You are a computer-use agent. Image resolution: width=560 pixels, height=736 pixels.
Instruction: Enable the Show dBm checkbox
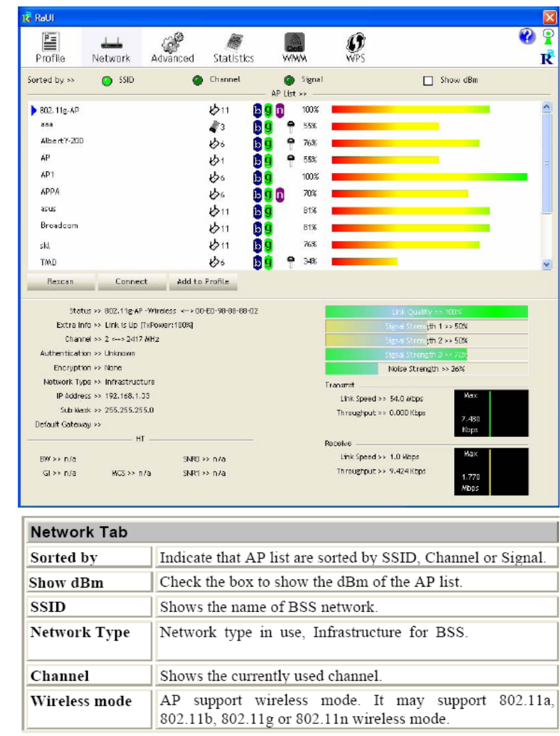(428, 81)
